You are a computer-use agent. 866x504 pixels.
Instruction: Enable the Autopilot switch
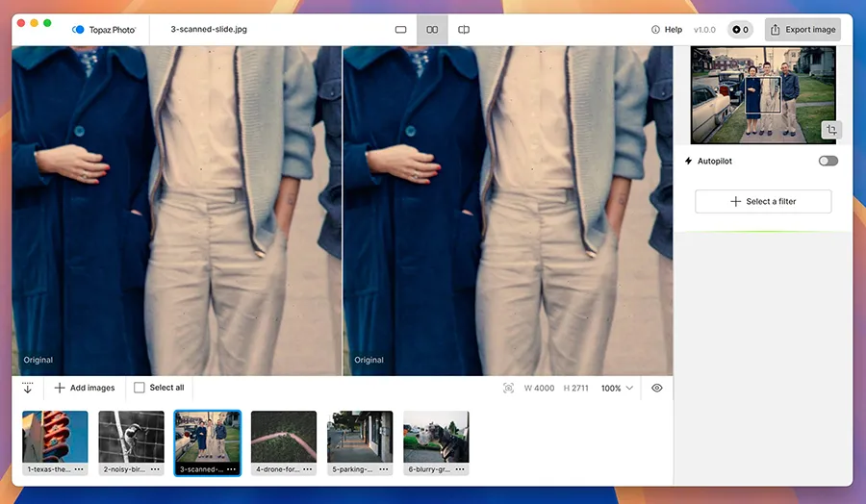(x=828, y=161)
